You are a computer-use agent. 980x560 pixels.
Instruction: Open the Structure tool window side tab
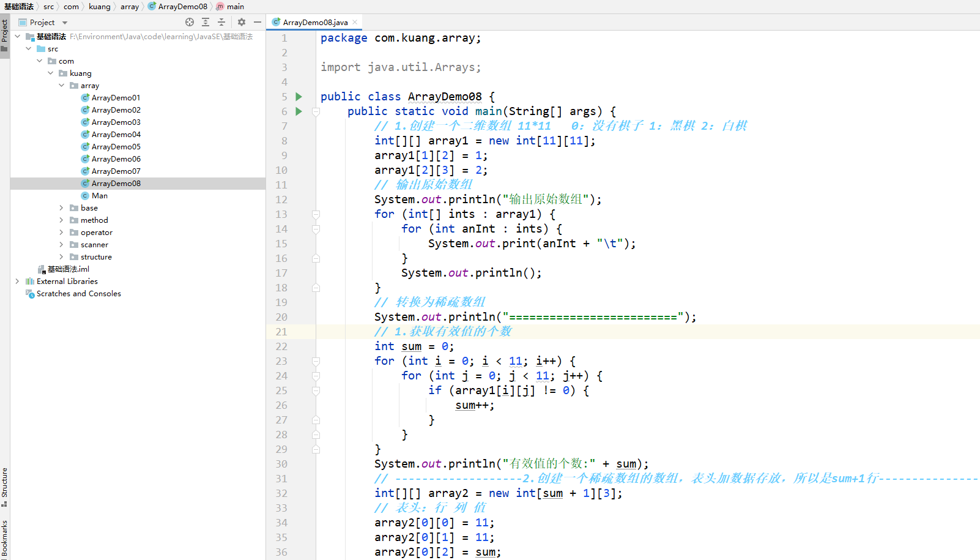5,487
